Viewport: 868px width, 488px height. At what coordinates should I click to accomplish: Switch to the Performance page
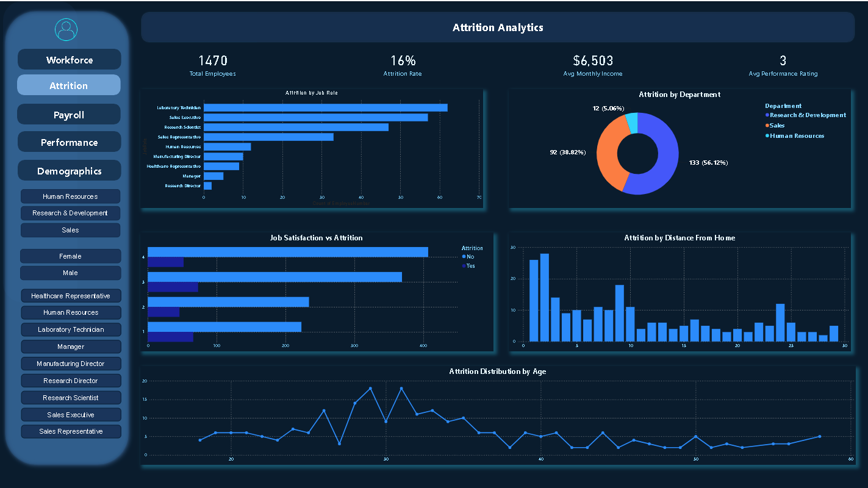coord(69,142)
